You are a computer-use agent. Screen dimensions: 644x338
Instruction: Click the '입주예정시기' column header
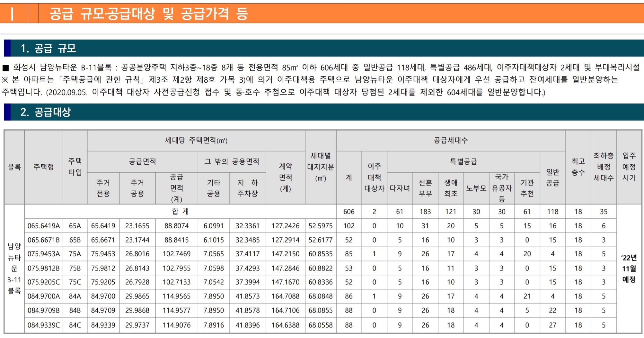629,167
